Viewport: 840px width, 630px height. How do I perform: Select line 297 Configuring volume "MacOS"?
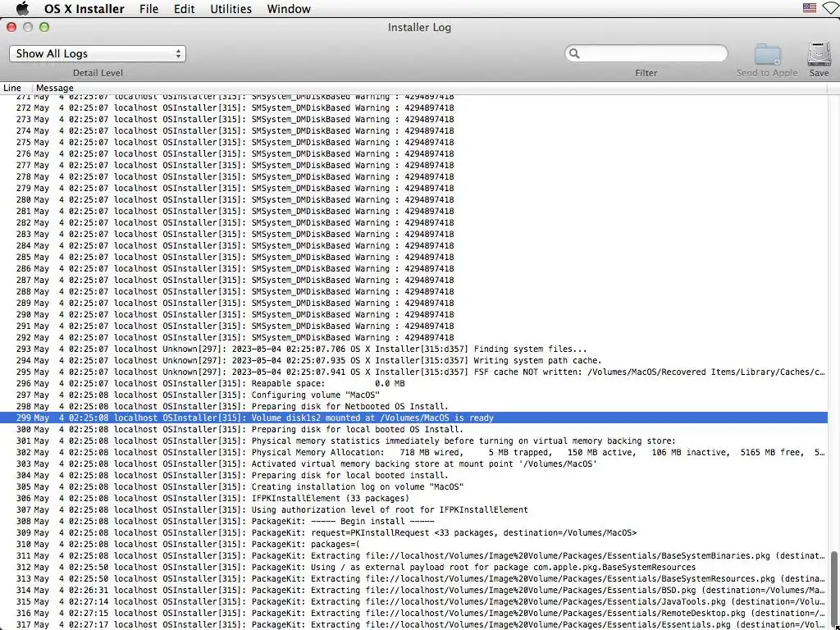(x=413, y=395)
